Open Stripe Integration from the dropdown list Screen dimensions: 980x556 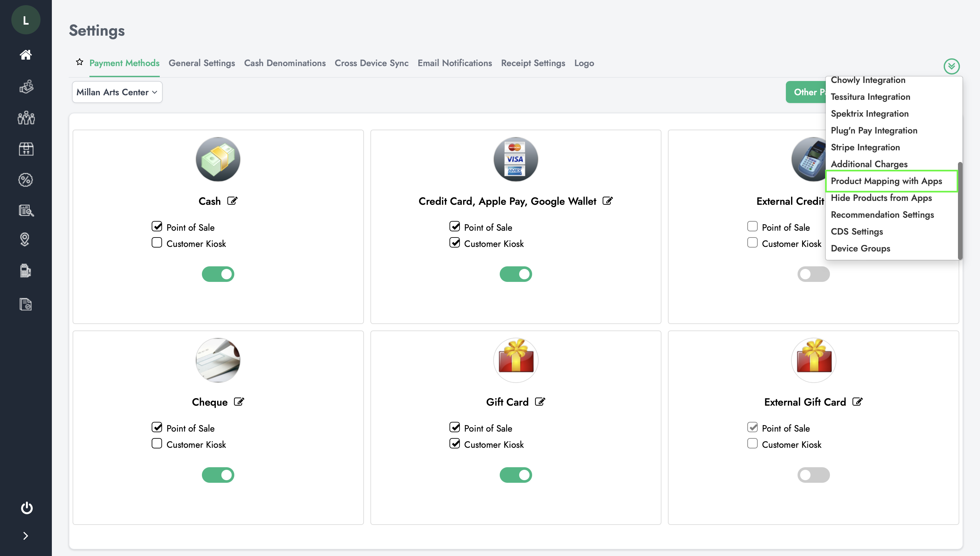[x=865, y=147]
